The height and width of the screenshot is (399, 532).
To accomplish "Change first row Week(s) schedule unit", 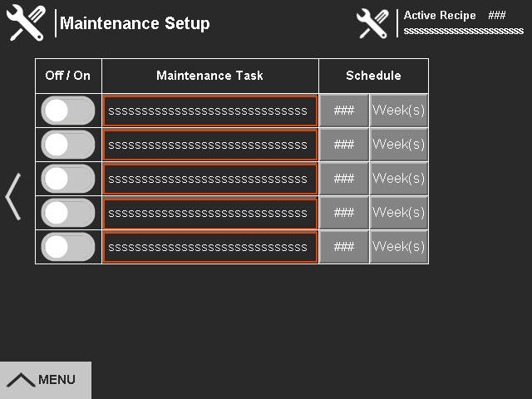I will 398,111.
